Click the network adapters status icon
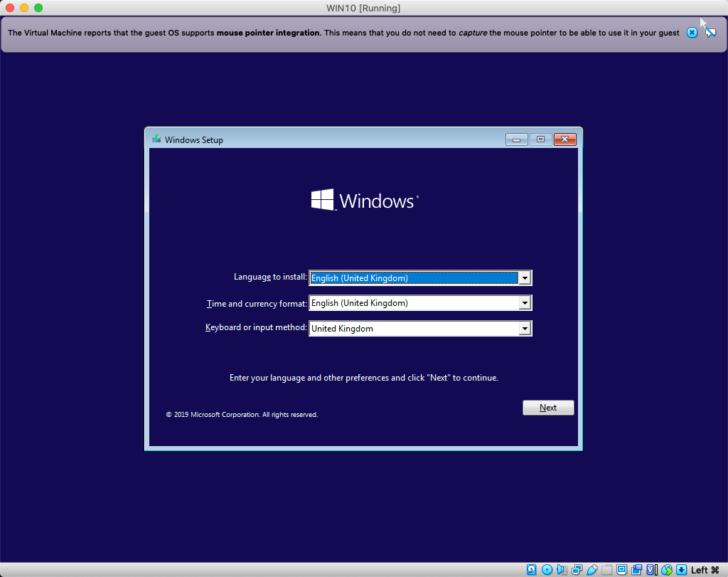 pyautogui.click(x=577, y=570)
